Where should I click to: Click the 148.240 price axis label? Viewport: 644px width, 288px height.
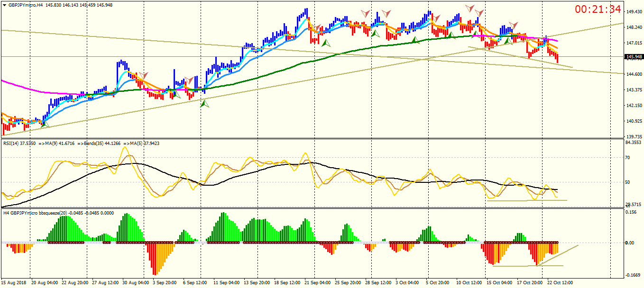point(634,27)
